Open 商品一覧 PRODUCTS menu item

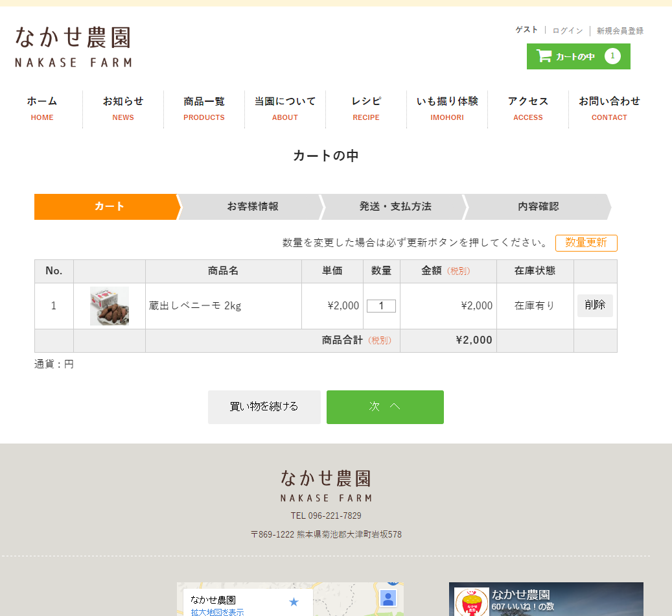(204, 109)
